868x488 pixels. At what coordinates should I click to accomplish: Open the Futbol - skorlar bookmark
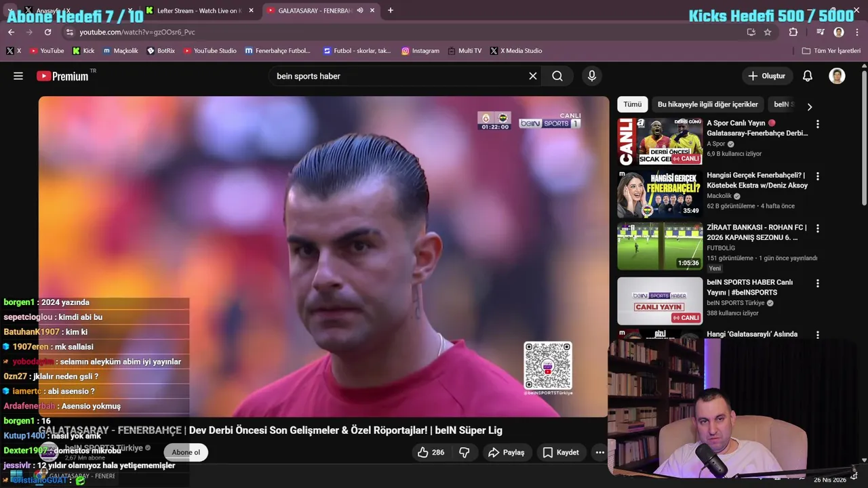[357, 51]
